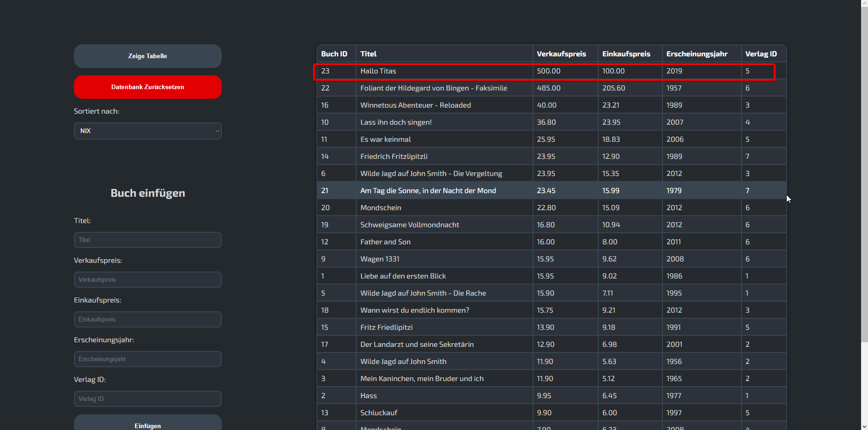Click into the Einkaufspreis input field
This screenshot has height=430, width=868.
click(x=147, y=319)
